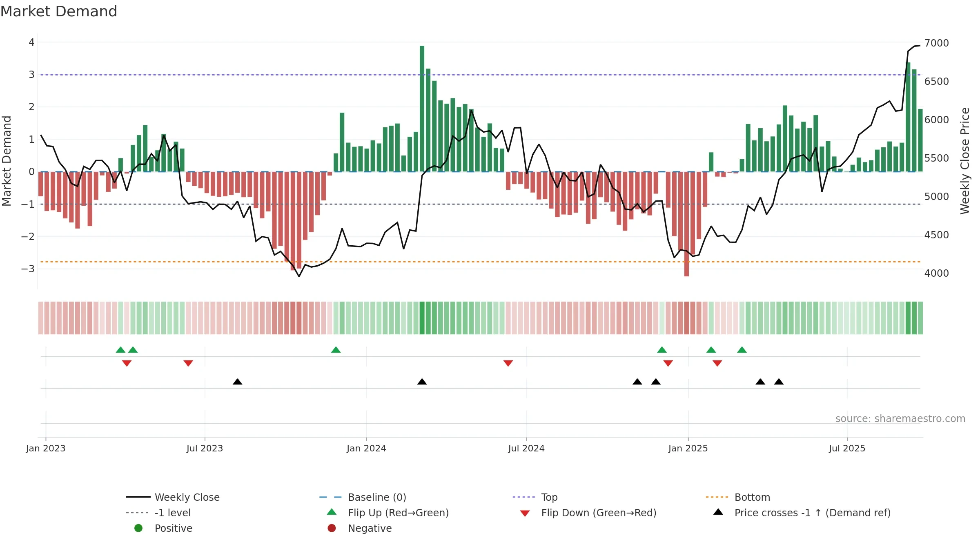The image size is (980, 551).
Task: Select the red Flip Down marker just before Jul 2023
Action: point(188,363)
